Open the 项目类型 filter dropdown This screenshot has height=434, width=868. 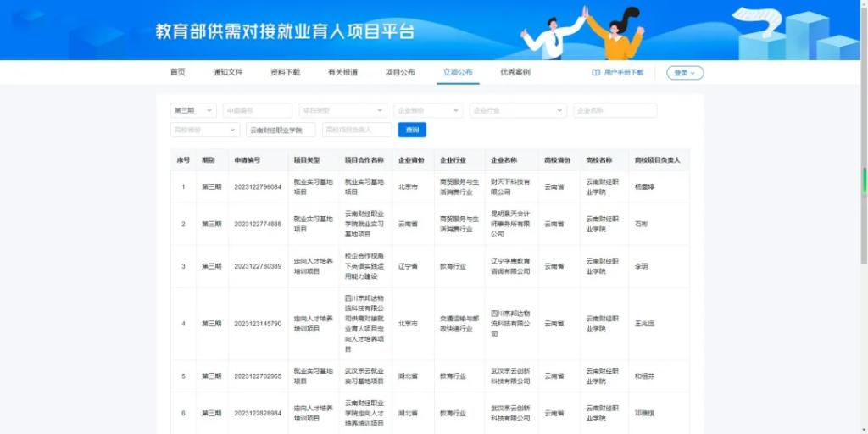pos(342,110)
